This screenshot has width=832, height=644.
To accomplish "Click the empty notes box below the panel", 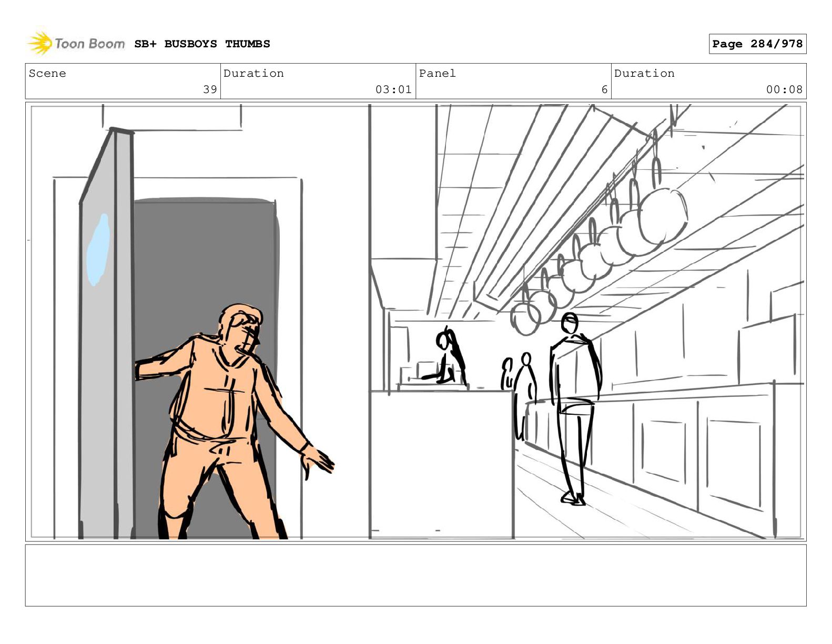I will [x=415, y=575].
